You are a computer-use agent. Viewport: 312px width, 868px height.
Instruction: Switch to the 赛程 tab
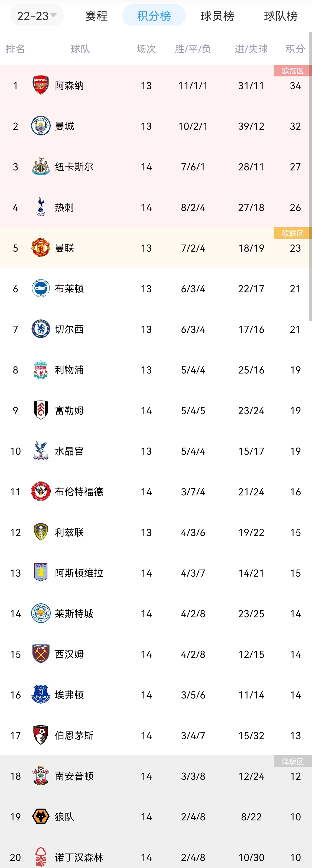click(96, 16)
